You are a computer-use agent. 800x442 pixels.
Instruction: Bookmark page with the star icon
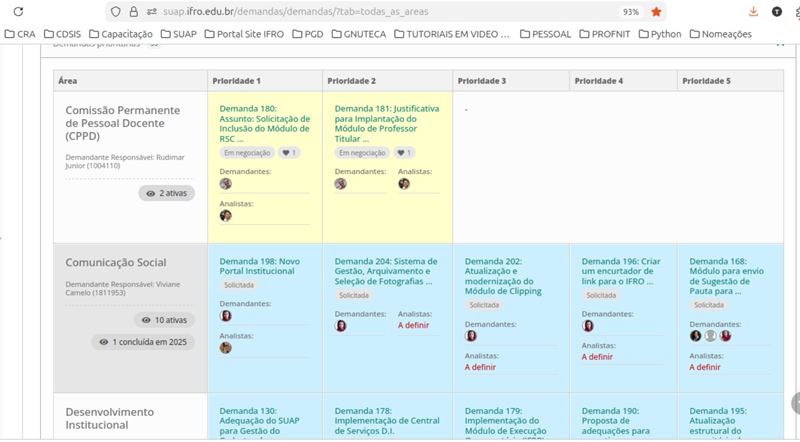click(x=657, y=12)
